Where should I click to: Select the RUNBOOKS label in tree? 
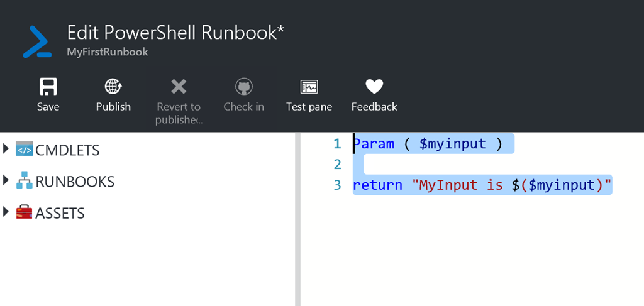pos(75,182)
